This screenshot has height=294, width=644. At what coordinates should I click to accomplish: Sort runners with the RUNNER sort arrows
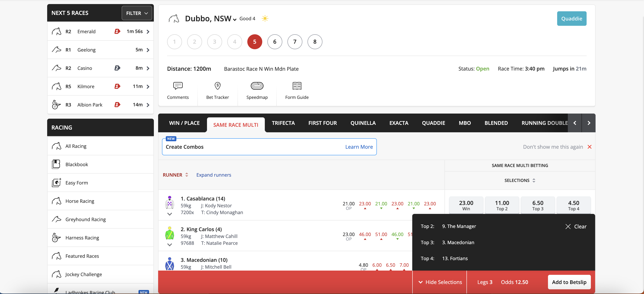(186, 175)
